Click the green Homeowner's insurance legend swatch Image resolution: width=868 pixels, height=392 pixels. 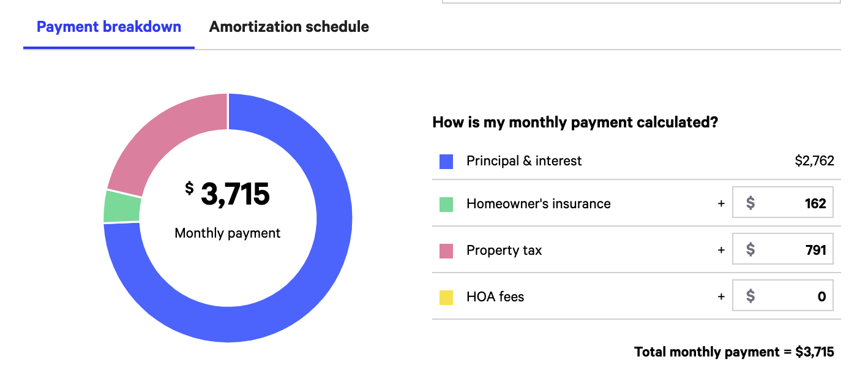446,205
